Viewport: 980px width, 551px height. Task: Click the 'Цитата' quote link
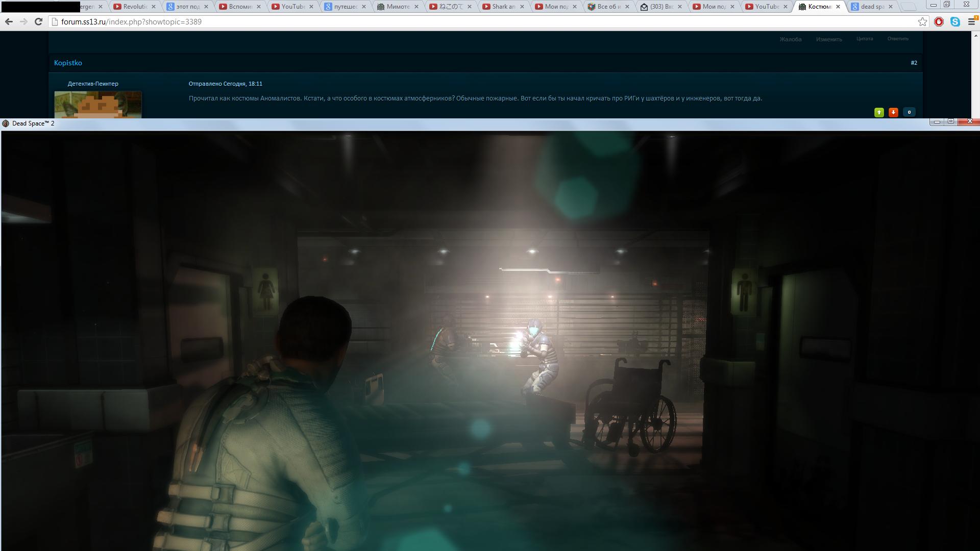pos(865,39)
